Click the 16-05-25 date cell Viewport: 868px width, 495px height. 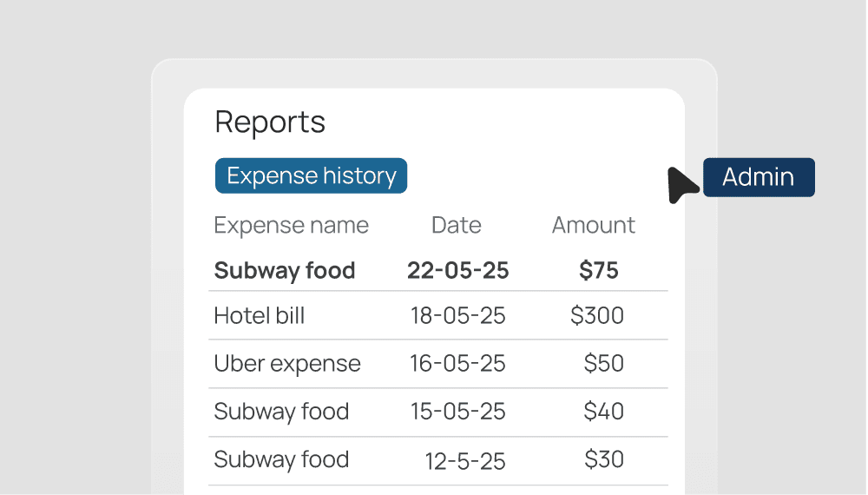click(458, 364)
